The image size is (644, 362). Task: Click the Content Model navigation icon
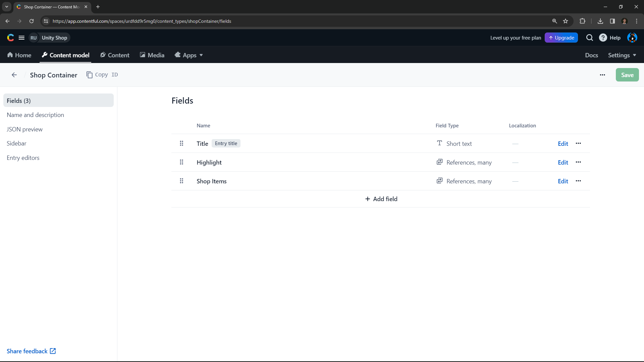(x=45, y=55)
